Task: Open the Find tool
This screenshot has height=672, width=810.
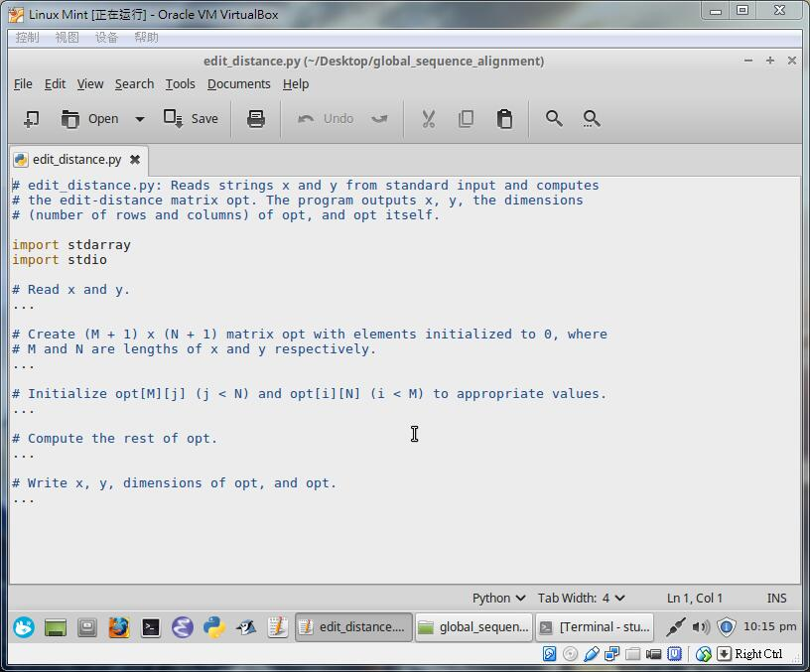Action: coord(554,118)
